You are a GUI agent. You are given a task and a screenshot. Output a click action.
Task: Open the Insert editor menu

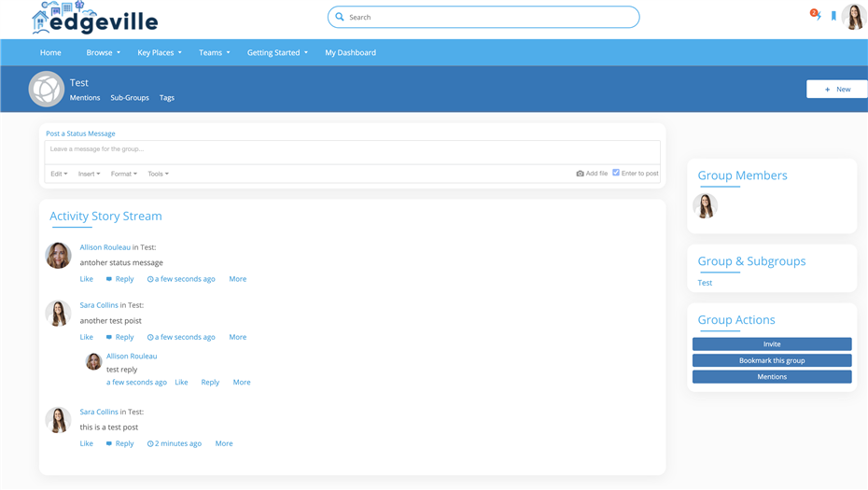[89, 174]
